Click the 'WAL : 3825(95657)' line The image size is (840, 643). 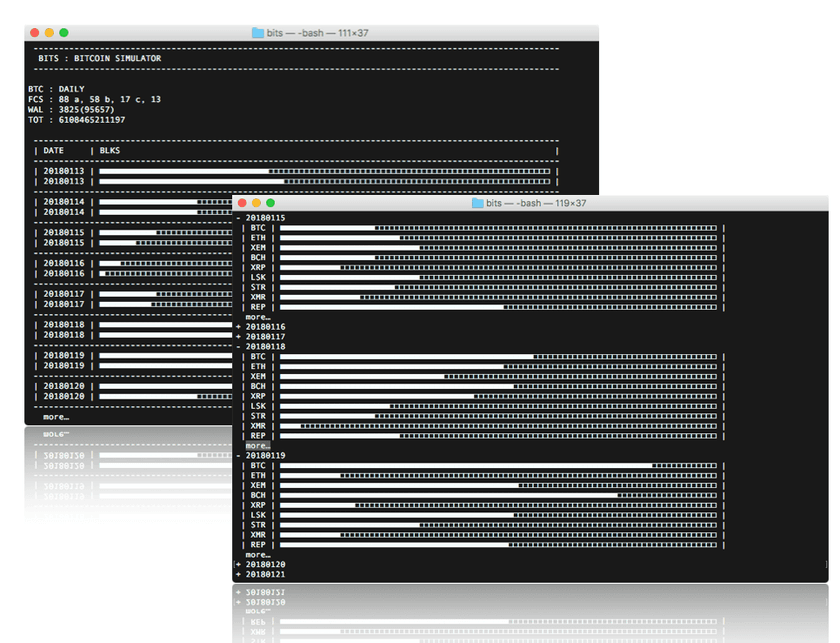tap(71, 109)
